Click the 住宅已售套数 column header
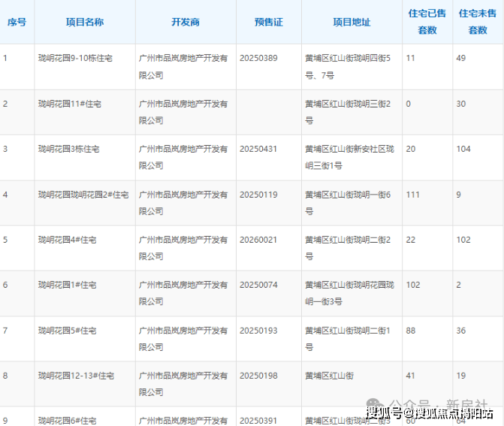Viewport: 504px width, 426px height. pyautogui.click(x=427, y=22)
